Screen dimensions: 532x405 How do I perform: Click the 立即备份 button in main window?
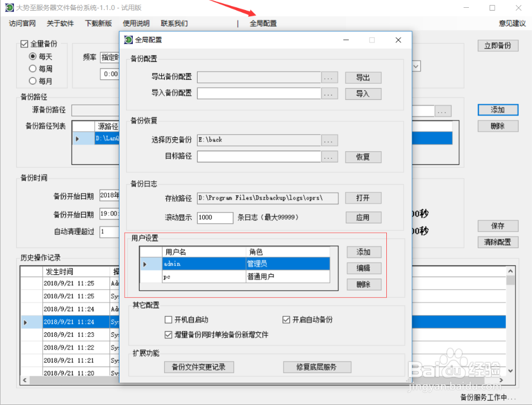click(x=498, y=46)
